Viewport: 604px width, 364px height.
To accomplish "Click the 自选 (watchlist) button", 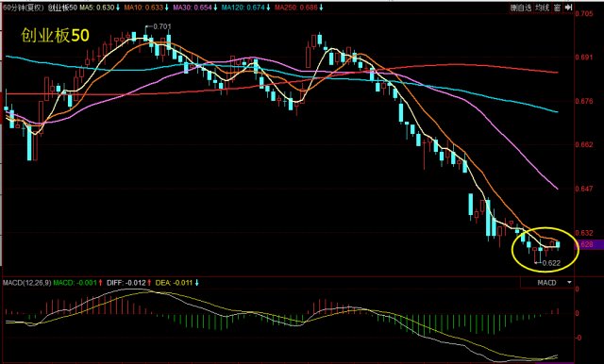I will click(521, 8).
